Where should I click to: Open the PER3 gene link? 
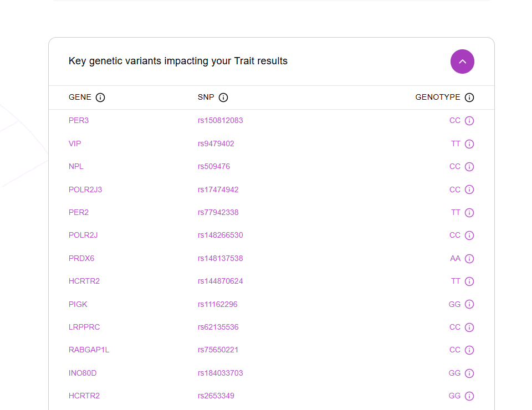click(79, 120)
